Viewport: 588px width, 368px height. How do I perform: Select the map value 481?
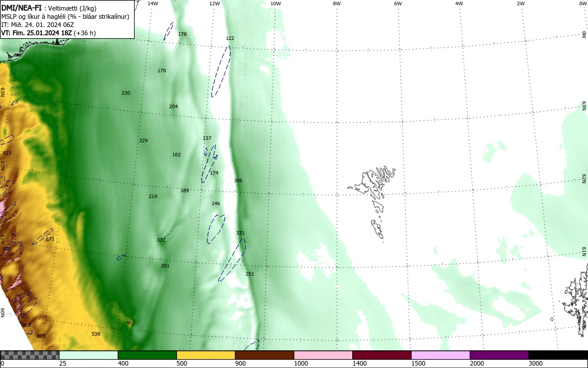coord(130,323)
